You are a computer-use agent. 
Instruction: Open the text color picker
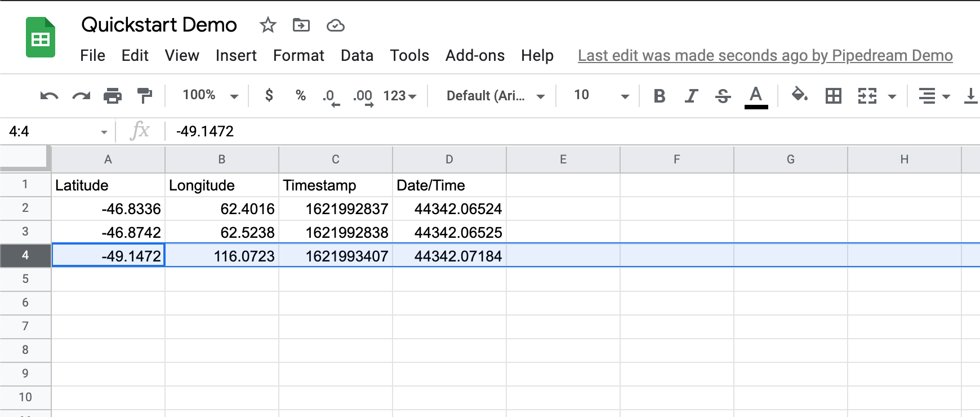(x=756, y=96)
